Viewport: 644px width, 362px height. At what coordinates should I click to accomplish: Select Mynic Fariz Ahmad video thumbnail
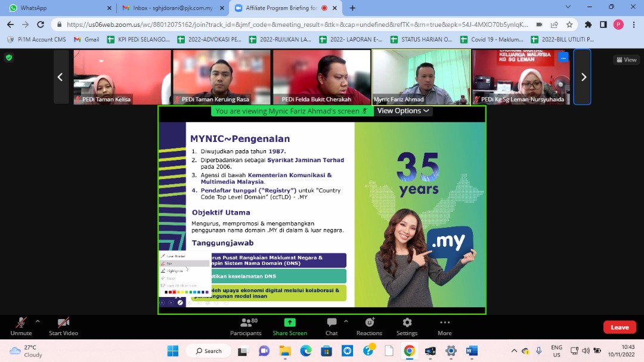(422, 77)
